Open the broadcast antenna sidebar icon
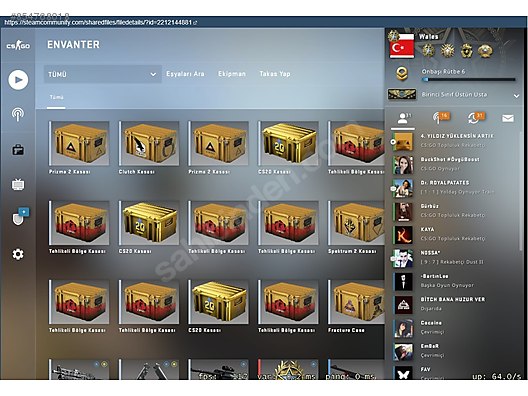The image size is (528, 396). (x=18, y=114)
